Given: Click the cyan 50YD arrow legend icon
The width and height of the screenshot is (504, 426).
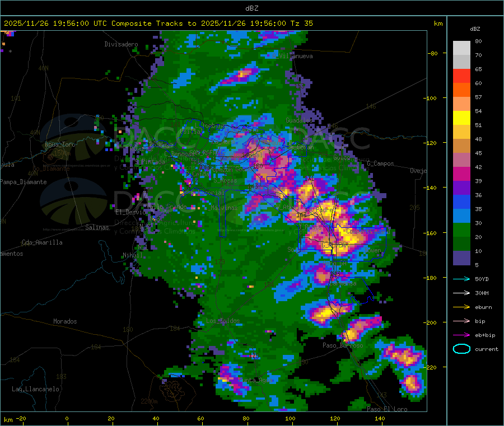Looking at the screenshot, I should pos(461,279).
